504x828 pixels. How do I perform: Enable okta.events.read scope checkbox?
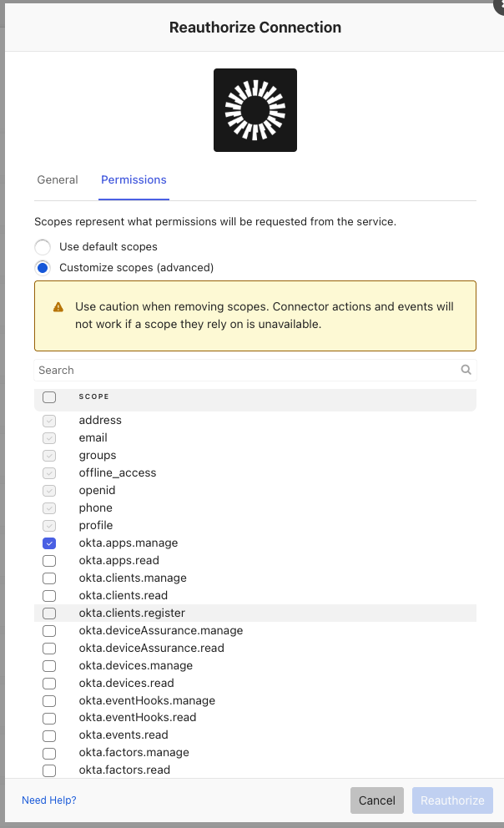pos(49,735)
